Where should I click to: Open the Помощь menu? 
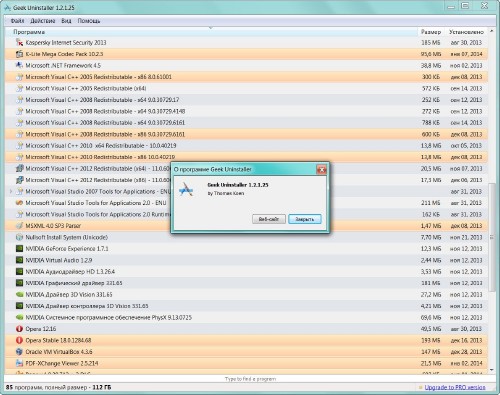tap(89, 21)
